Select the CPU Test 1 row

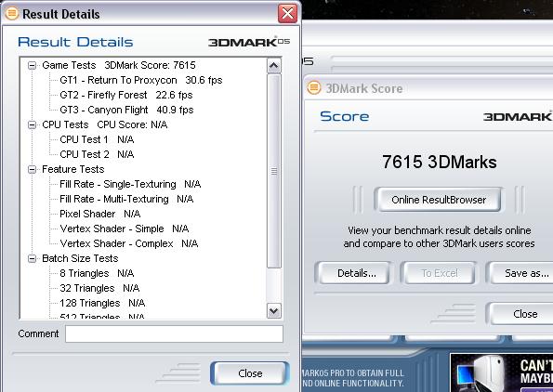coord(97,139)
